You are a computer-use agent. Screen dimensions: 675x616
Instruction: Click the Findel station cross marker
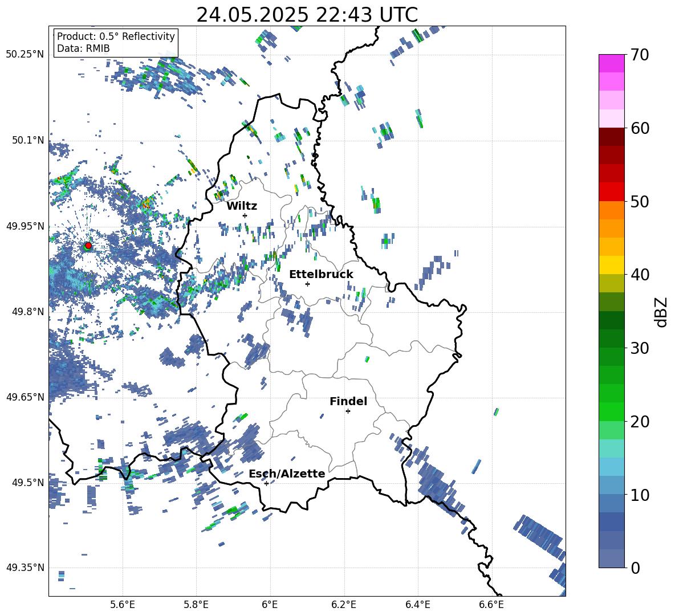click(x=348, y=411)
